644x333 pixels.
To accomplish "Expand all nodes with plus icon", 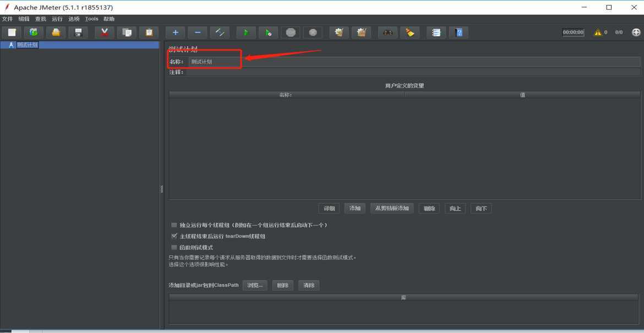I will 176,32.
